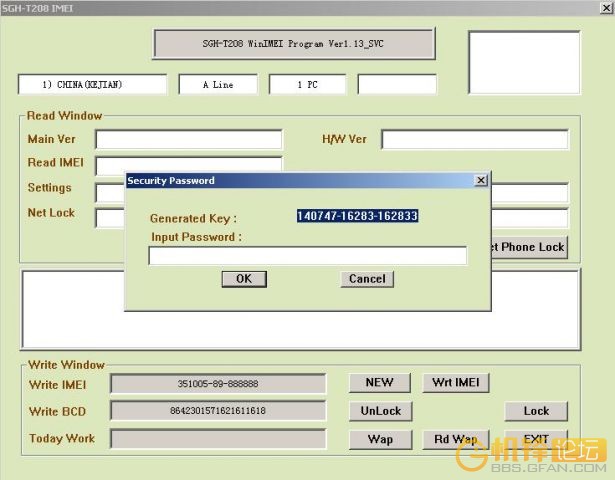This screenshot has height=480, width=615.
Task: Click the UnLock button
Action: click(x=380, y=411)
